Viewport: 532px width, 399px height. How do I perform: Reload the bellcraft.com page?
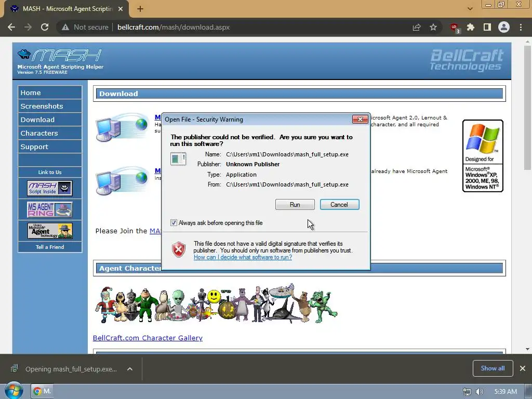pyautogui.click(x=45, y=27)
